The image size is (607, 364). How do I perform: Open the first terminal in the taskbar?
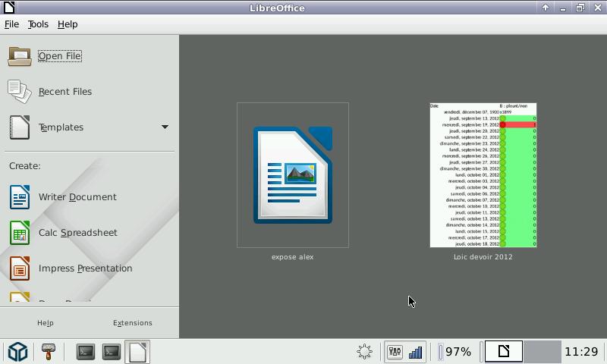pyautogui.click(x=86, y=352)
